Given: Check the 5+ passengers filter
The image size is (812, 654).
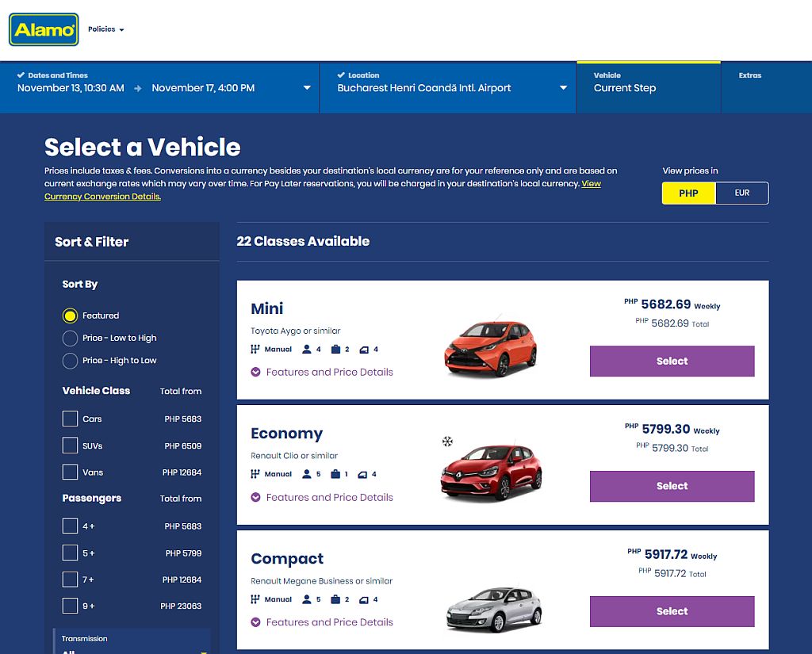Looking at the screenshot, I should (70, 553).
